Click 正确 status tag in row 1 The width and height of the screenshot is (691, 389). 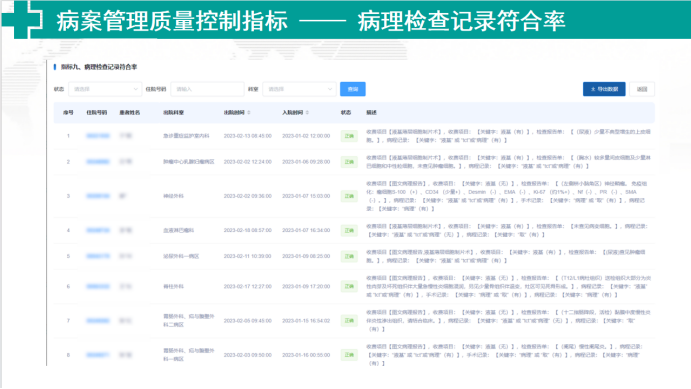coord(349,136)
